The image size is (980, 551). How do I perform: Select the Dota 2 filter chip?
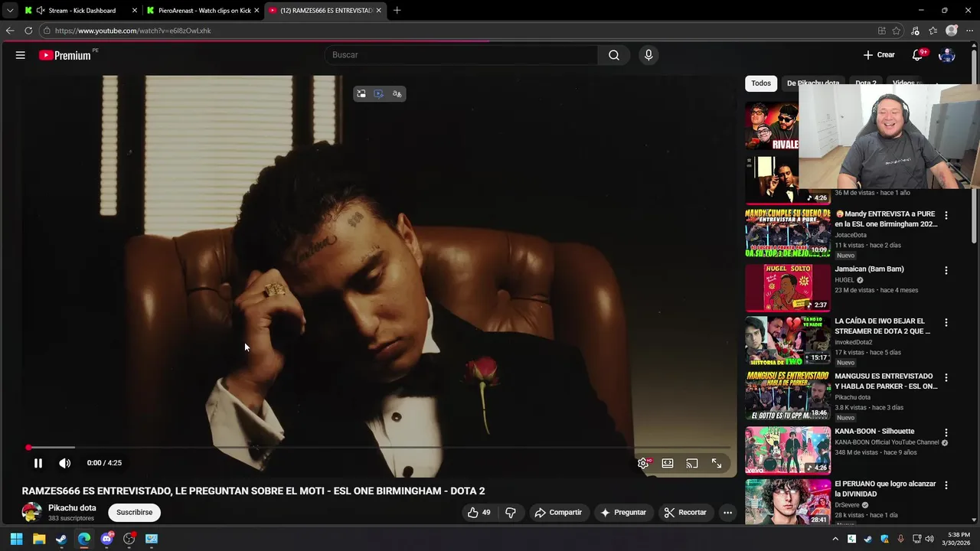(866, 83)
